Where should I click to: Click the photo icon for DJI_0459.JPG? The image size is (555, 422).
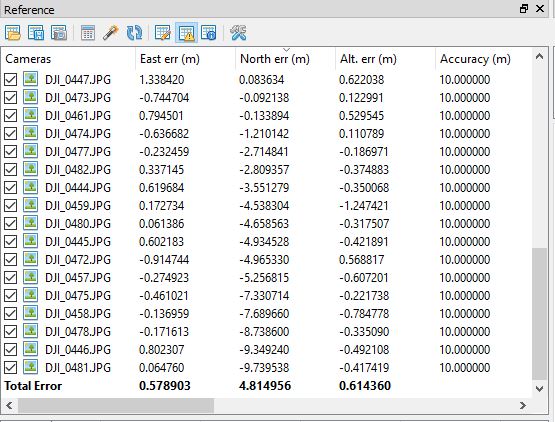31,205
